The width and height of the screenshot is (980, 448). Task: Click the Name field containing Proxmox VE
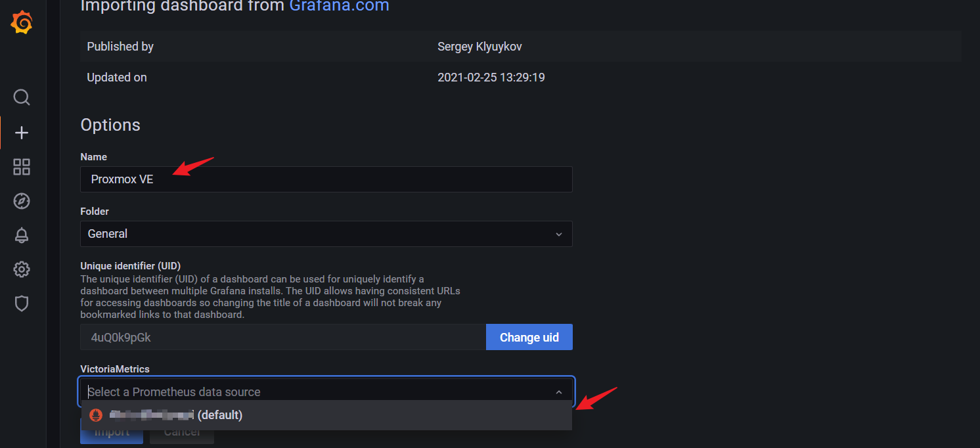[x=326, y=179]
